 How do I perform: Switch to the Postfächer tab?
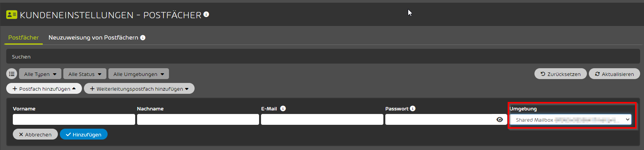tap(23, 38)
